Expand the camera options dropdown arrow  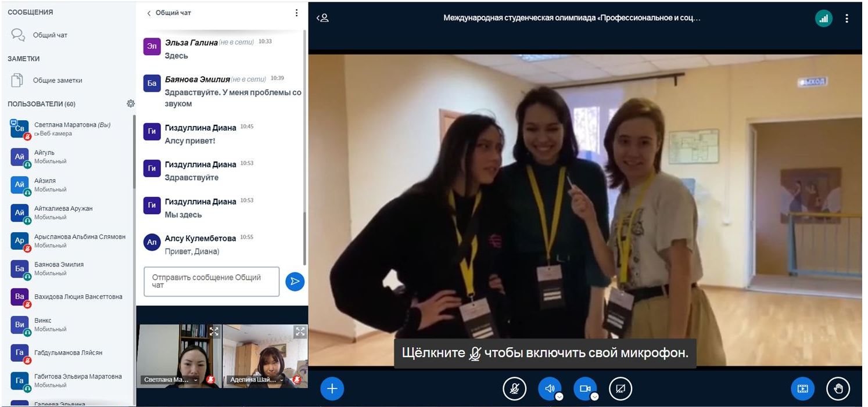(x=594, y=397)
